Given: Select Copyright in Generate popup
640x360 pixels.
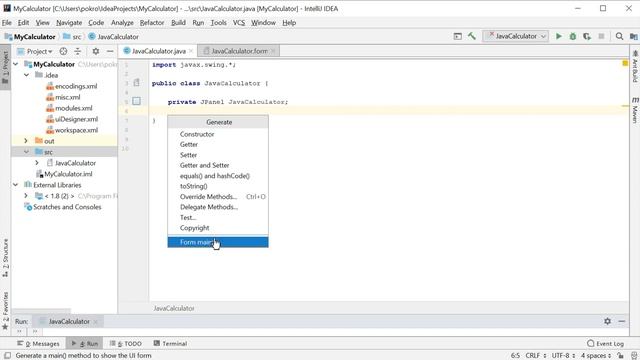Looking at the screenshot, I should tap(218, 228).
